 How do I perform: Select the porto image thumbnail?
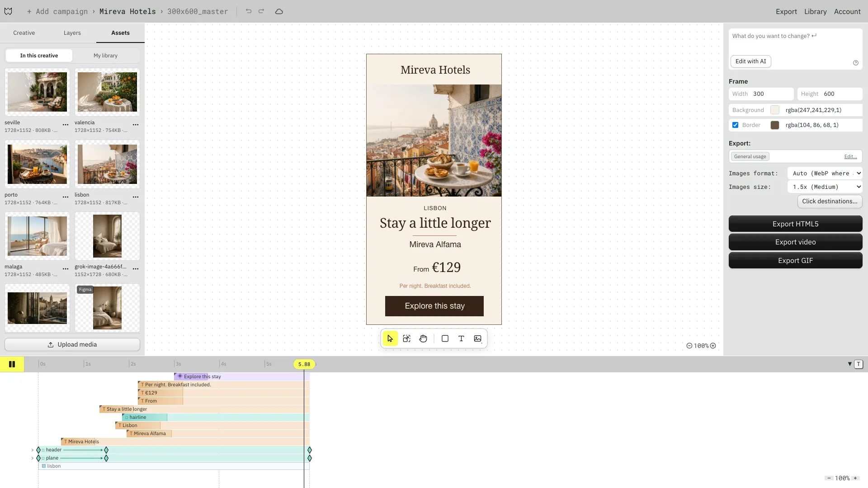37,164
